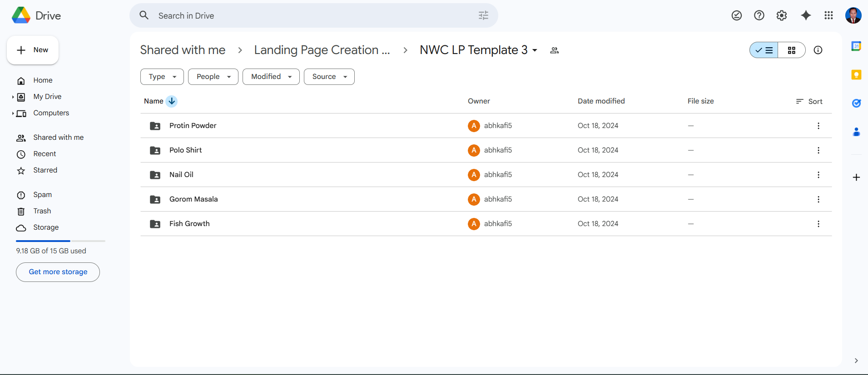Viewport: 868px width, 375px height.
Task: Open Starred in the sidebar
Action: point(45,170)
